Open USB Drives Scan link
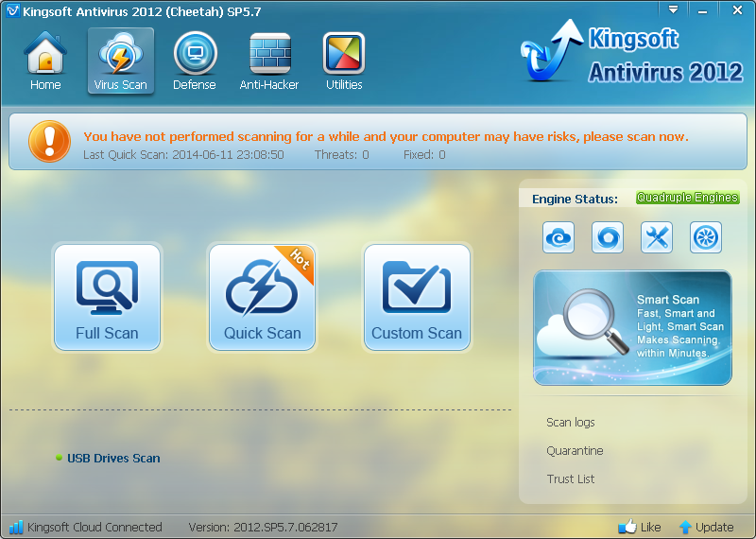The image size is (756, 539). pyautogui.click(x=113, y=459)
